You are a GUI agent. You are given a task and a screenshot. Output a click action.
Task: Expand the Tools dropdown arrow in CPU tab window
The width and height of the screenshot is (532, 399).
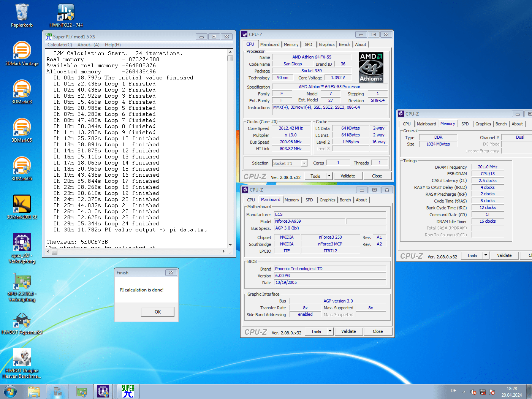pos(329,176)
